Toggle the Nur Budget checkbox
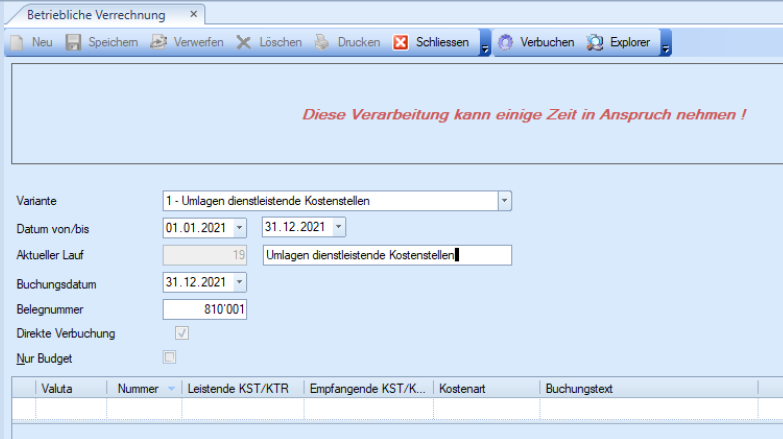The width and height of the screenshot is (783, 439). [x=169, y=358]
